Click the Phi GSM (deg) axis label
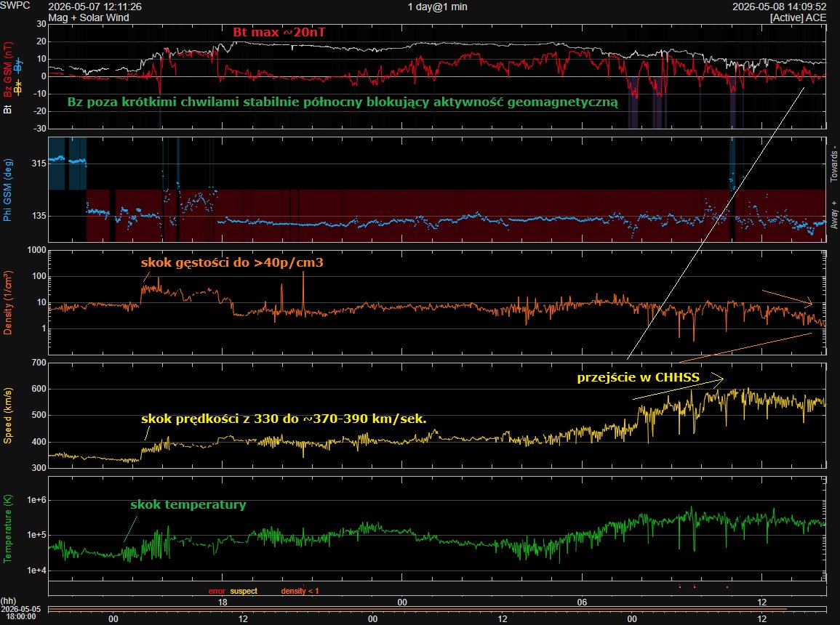840x625 pixels. coord(7,190)
